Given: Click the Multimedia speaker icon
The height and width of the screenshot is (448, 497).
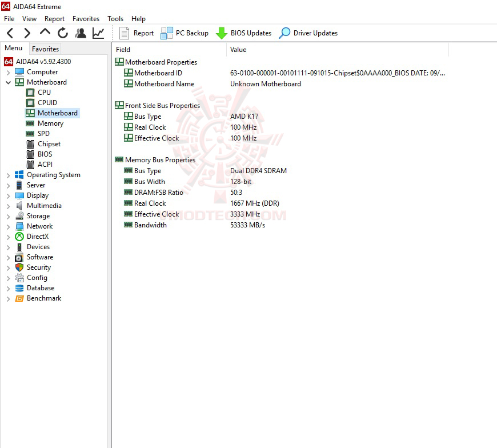Looking at the screenshot, I should [19, 206].
